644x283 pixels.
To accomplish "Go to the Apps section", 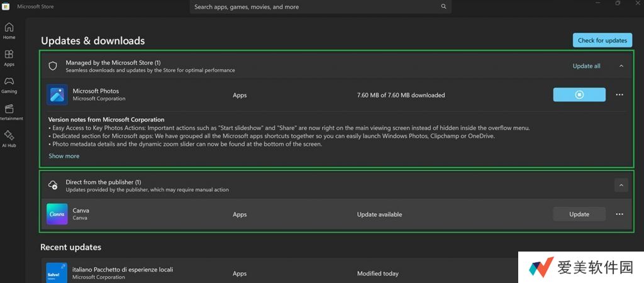I will [9, 58].
